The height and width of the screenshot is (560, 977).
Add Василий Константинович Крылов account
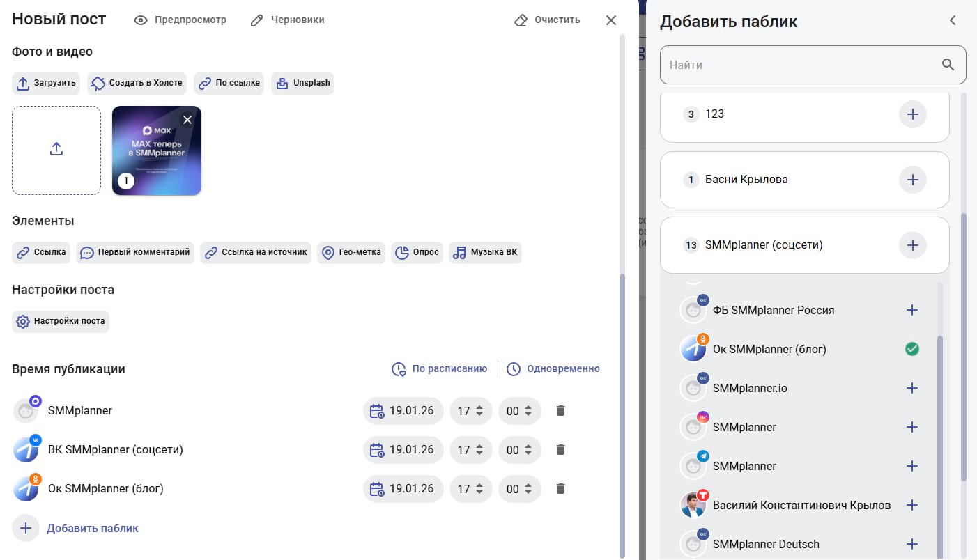911,505
